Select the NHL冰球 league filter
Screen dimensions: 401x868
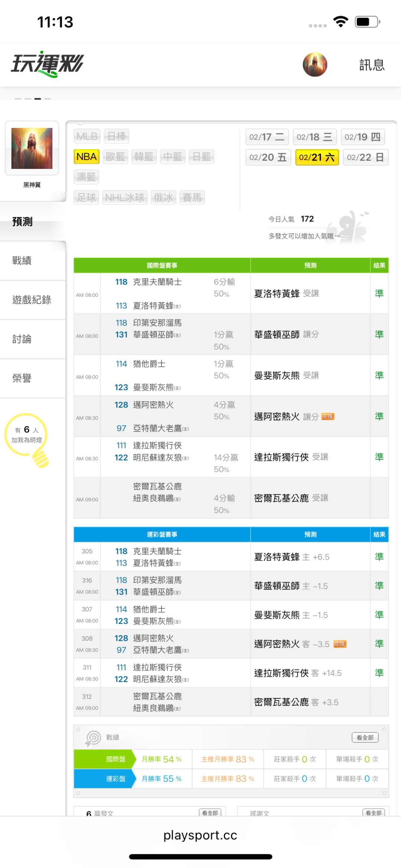(x=125, y=197)
